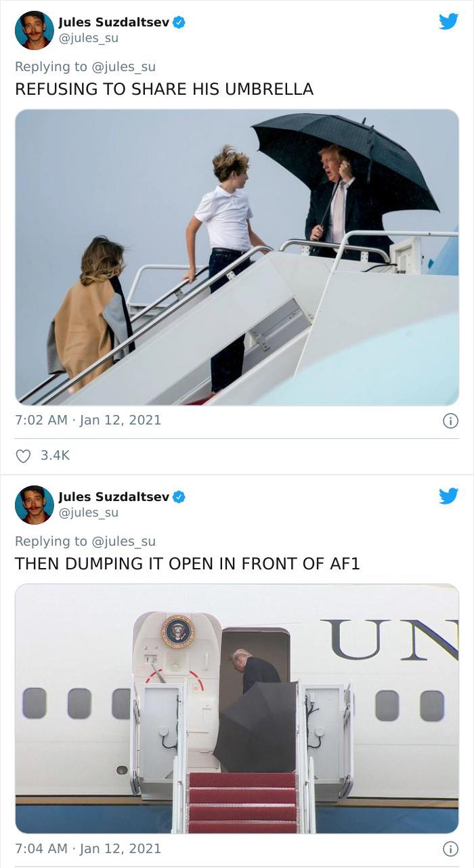474x868 pixels.
Task: Click the Twitter bird icon on first tweet
Action: click(448, 22)
